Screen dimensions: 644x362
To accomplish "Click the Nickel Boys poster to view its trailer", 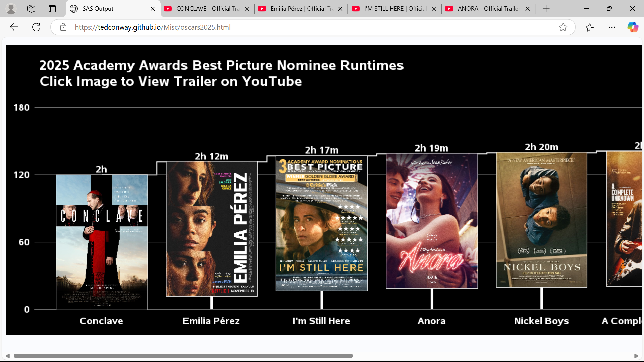I will point(541,220).
